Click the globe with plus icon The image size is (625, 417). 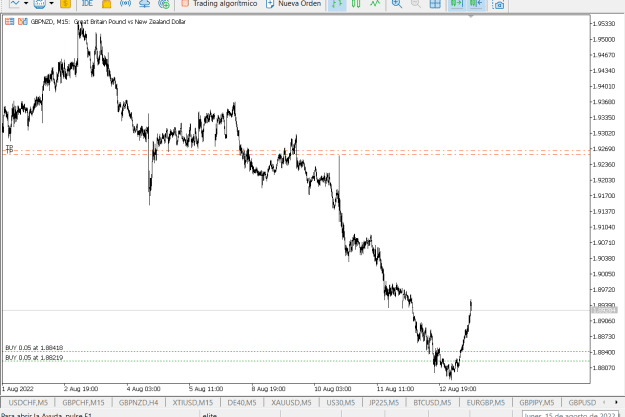click(x=164, y=4)
